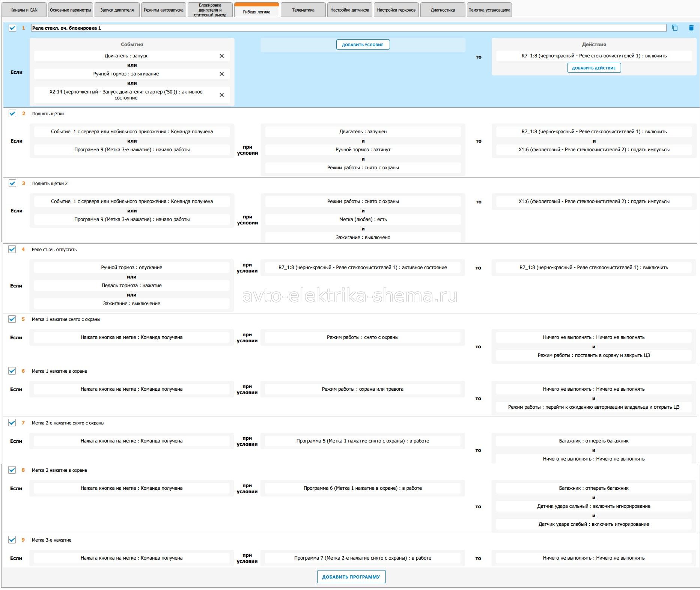The image size is (700, 590).
Task: Click 'Добавить действие' in program 1
Action: (593, 68)
